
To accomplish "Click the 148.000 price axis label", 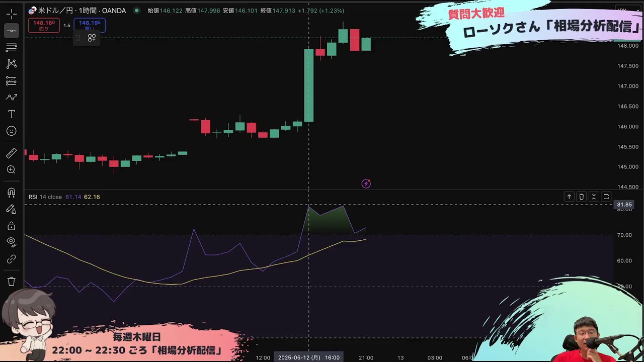I will pos(628,46).
